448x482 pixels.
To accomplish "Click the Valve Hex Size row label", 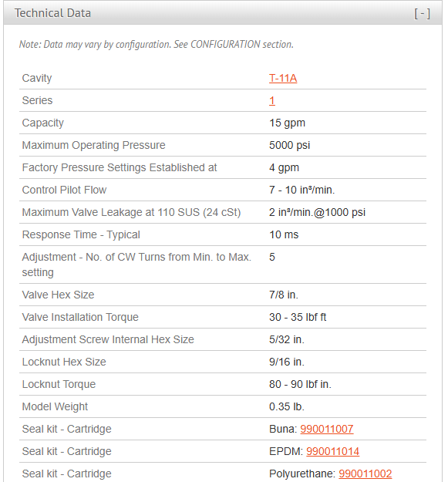I will coord(58,295).
